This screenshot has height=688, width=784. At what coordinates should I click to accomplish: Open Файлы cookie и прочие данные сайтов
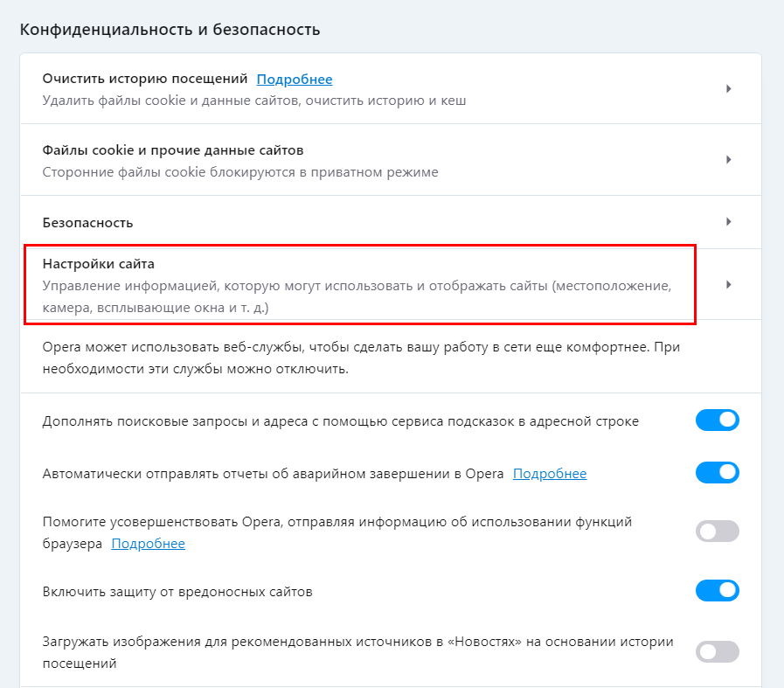point(172,150)
